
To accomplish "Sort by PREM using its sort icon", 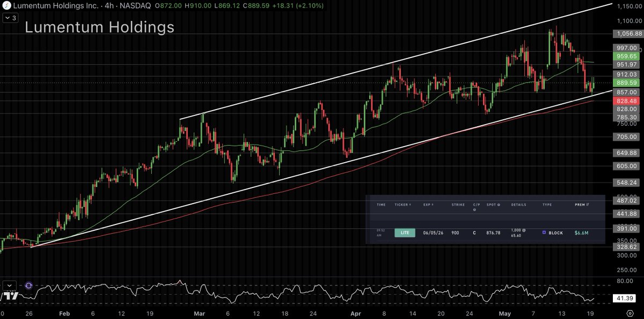I will click(x=588, y=205).
